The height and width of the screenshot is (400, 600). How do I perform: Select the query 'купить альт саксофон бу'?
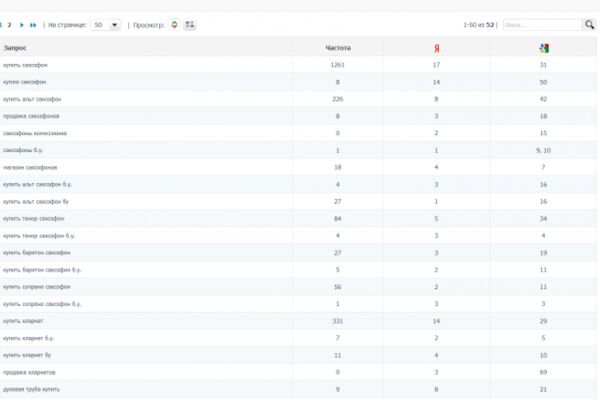36,201
